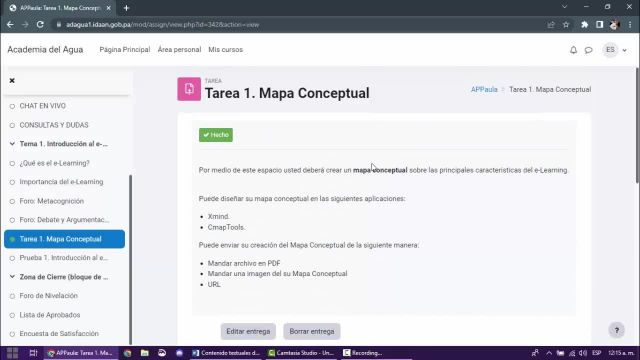Open volume control in system tray
The image size is (640, 360).
coord(583,353)
